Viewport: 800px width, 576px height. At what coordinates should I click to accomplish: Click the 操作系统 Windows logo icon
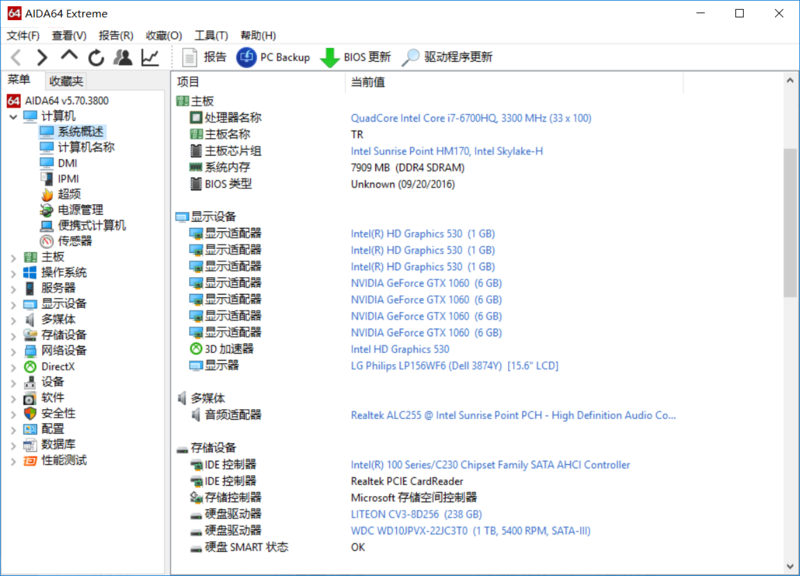(30, 272)
